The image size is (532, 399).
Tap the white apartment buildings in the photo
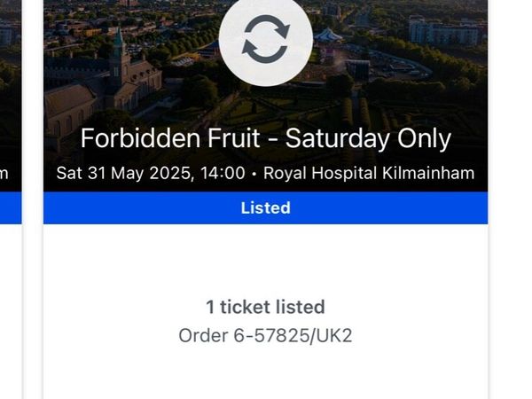444,30
